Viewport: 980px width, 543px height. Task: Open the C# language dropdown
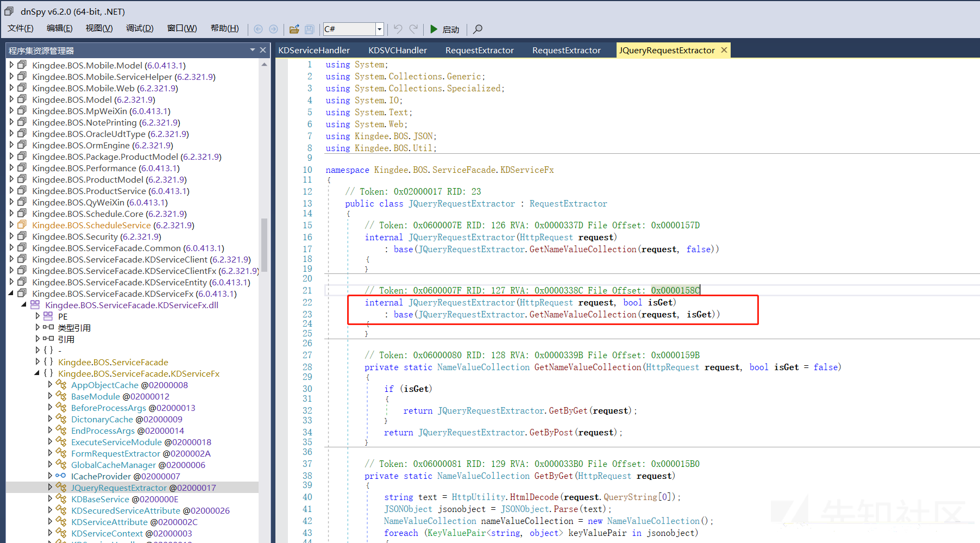click(x=380, y=29)
